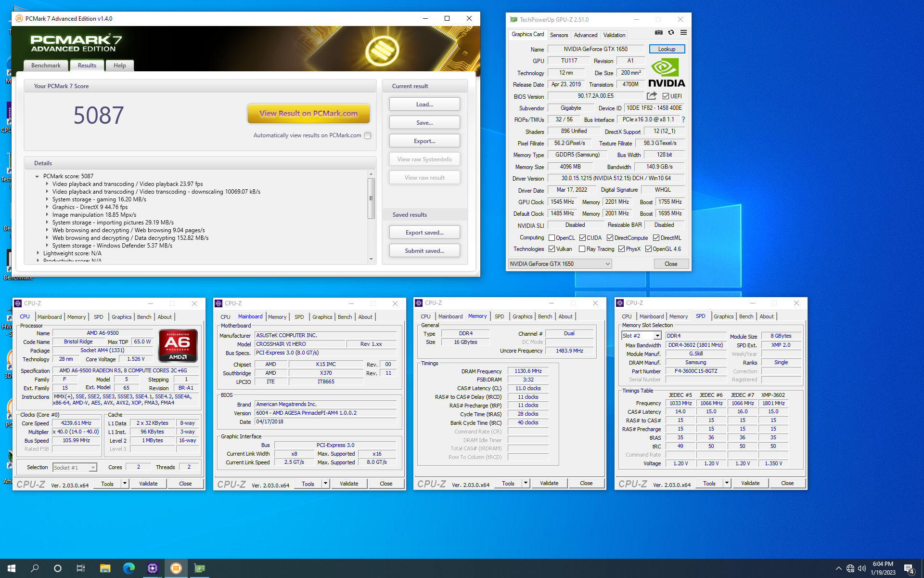Open taskbar search magnifier
The image size is (924, 578).
[x=35, y=568]
